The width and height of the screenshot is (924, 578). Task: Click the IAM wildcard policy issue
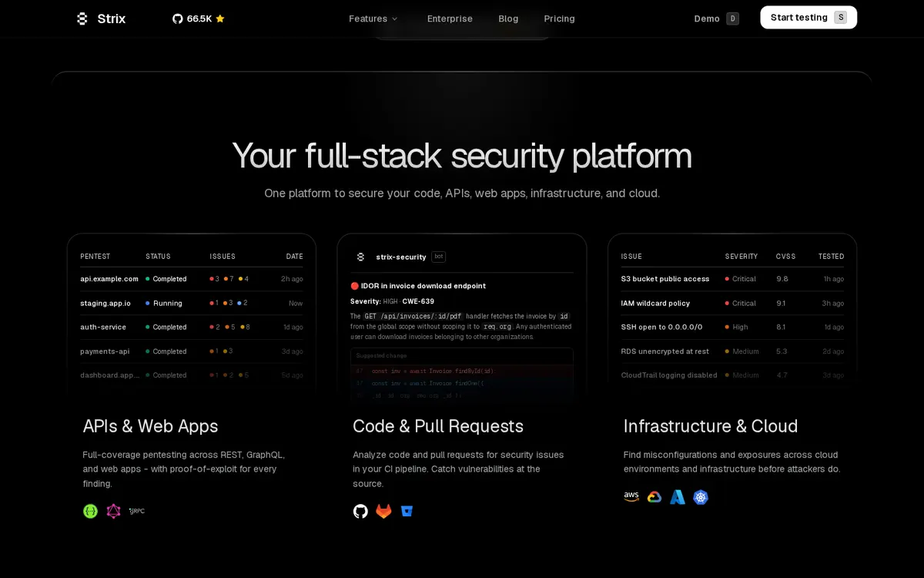[655, 303]
